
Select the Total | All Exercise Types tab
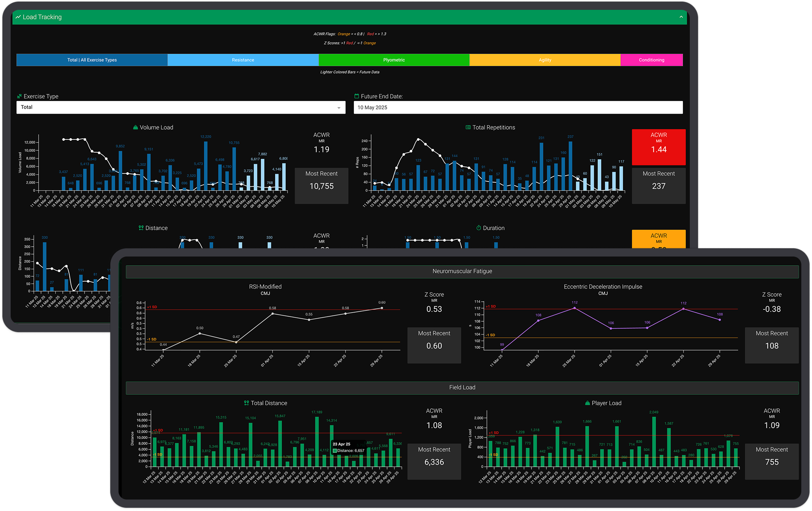92,60
